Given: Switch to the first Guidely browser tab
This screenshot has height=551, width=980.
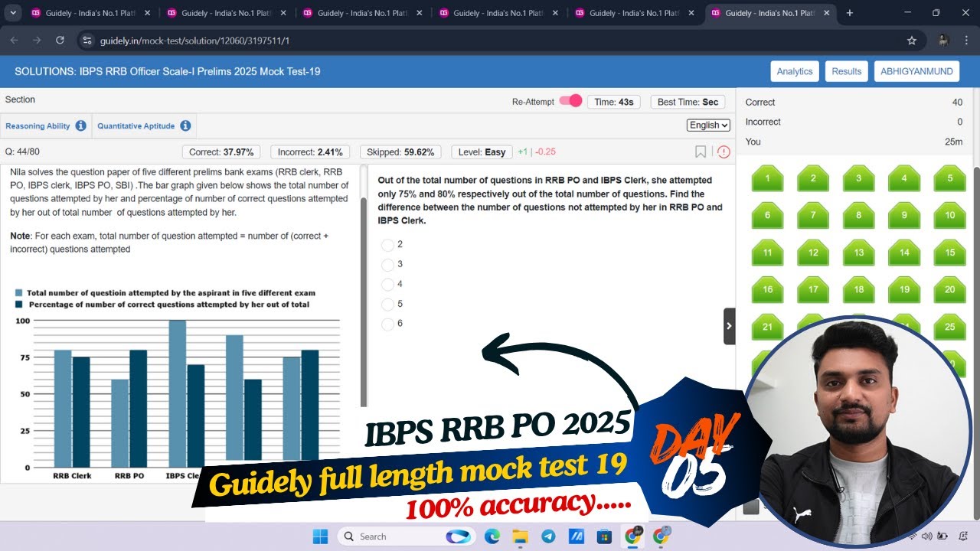Looking at the screenshot, I should click(x=90, y=13).
